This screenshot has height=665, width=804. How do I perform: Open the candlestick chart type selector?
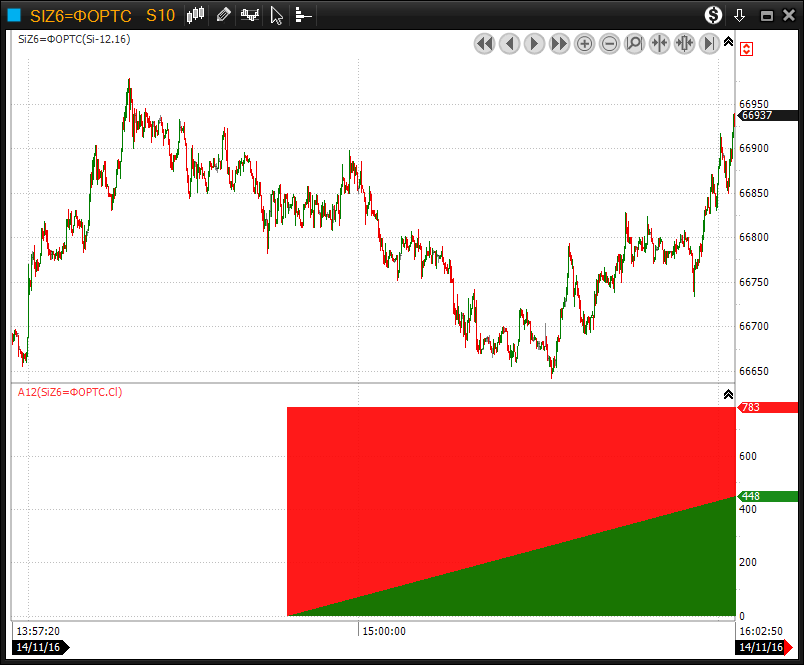click(196, 15)
